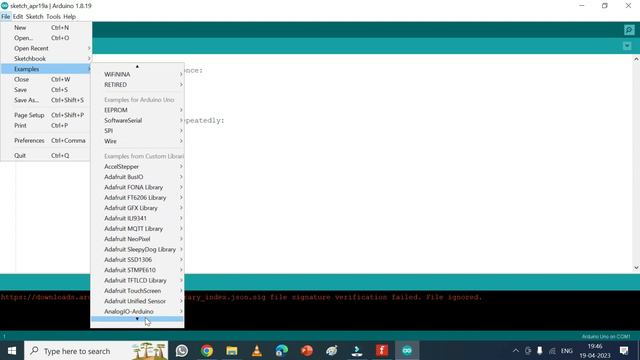Expand the Wire examples submenu
The image size is (640, 360).
(x=138, y=141)
